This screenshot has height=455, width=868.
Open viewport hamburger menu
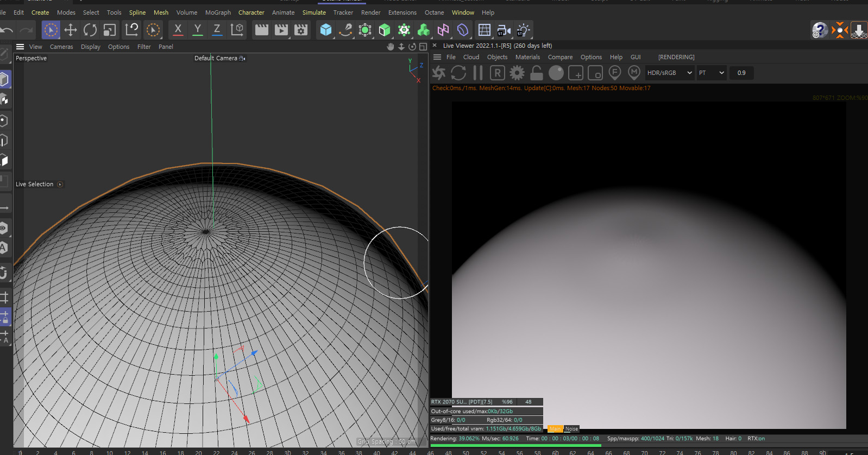[x=20, y=47]
